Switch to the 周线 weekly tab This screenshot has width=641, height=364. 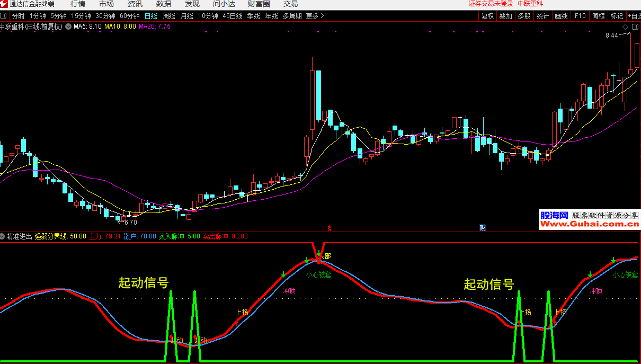[x=169, y=16]
